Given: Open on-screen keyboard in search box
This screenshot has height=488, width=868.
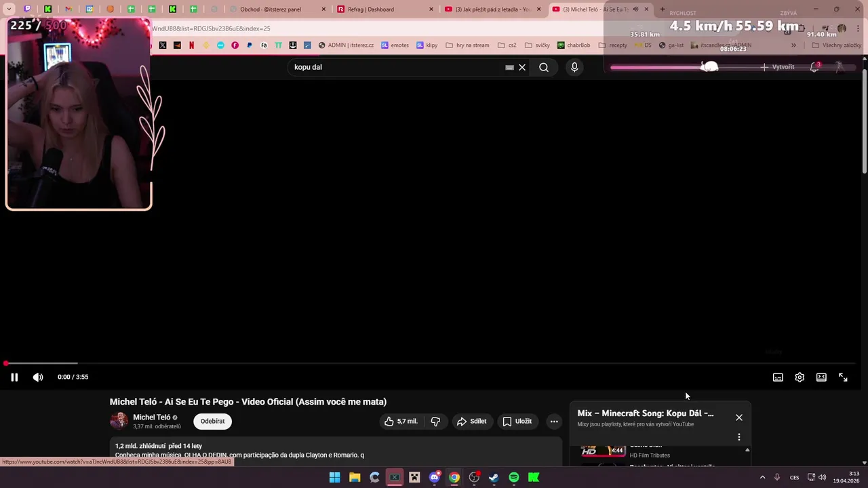Looking at the screenshot, I should click(509, 67).
